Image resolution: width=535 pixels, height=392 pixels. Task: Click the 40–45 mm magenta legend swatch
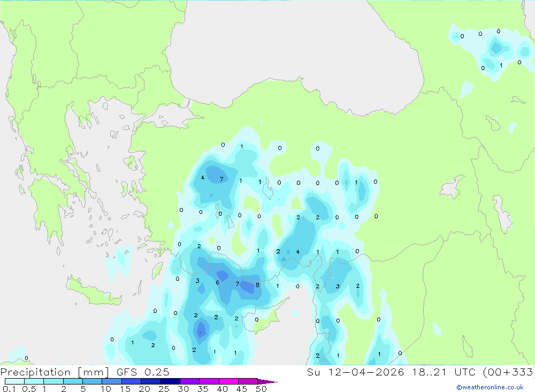(x=228, y=381)
